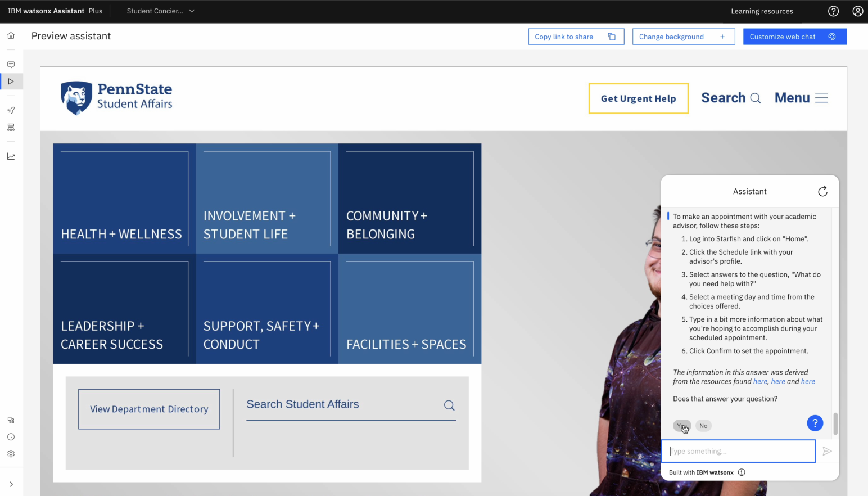Open the Actions chat-bubble icon in sidebar

[11, 65]
